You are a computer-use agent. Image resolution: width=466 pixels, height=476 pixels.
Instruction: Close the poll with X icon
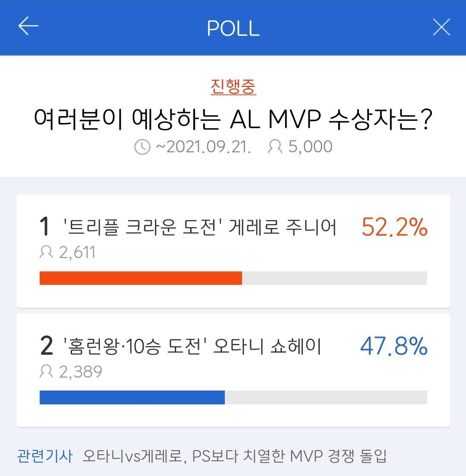point(441,27)
